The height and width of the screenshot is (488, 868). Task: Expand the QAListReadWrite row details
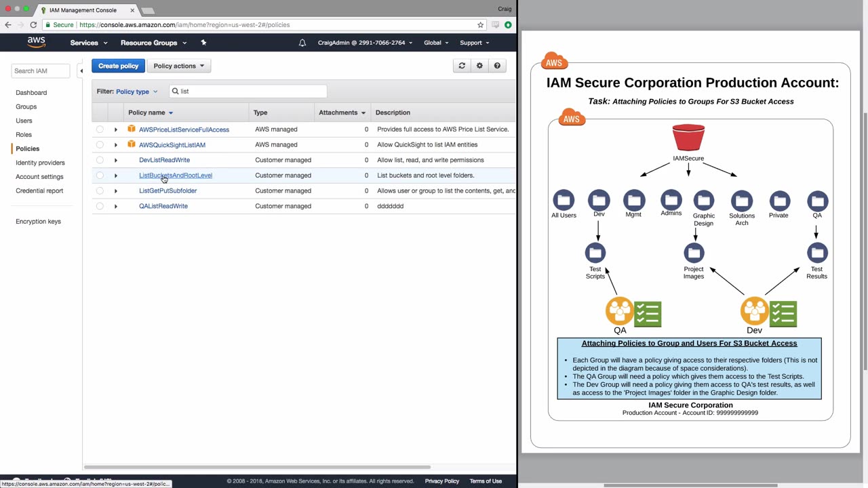point(116,206)
